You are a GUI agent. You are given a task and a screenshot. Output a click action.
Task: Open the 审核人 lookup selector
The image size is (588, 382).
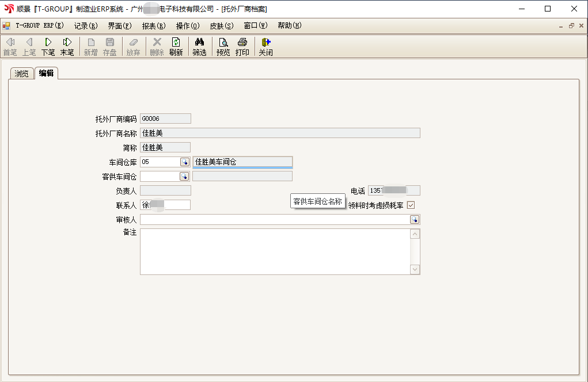[415, 219]
